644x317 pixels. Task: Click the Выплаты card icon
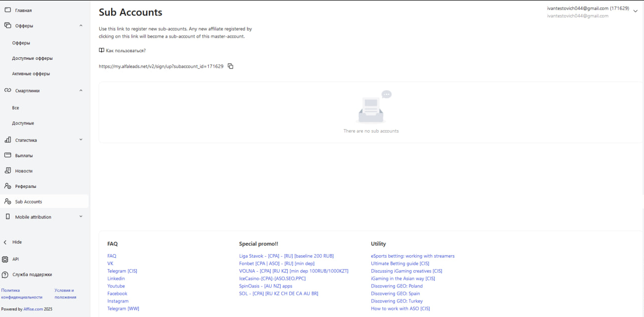click(8, 155)
